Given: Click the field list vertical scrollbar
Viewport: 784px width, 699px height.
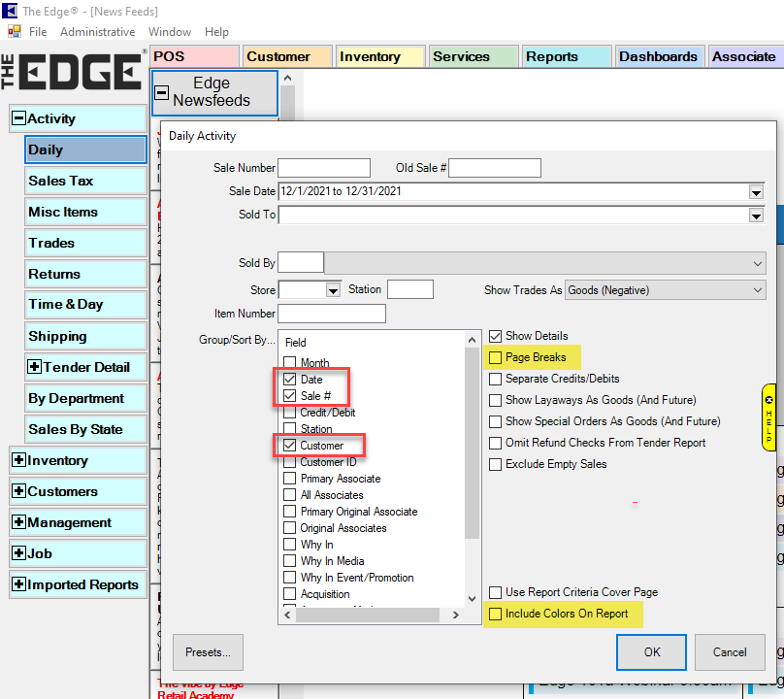Looking at the screenshot, I should [473, 466].
